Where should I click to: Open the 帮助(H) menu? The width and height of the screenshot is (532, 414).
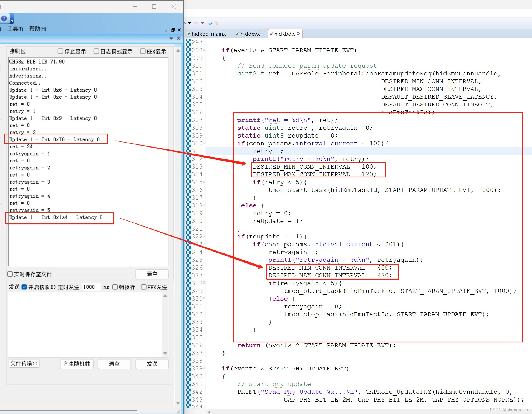(38, 29)
